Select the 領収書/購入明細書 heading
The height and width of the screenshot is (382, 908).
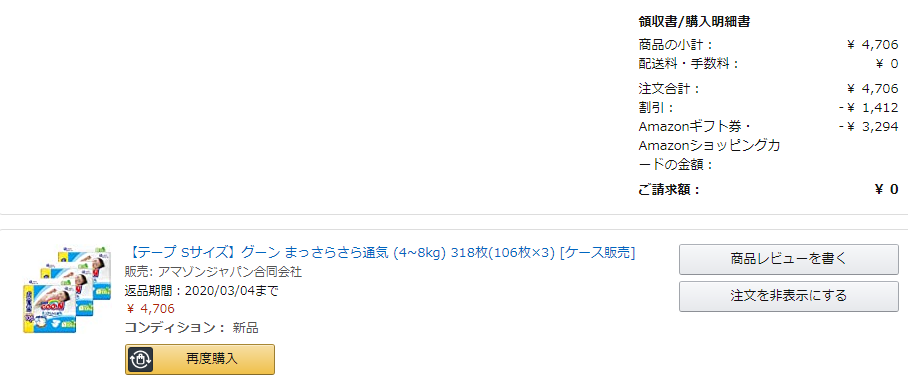coord(694,22)
